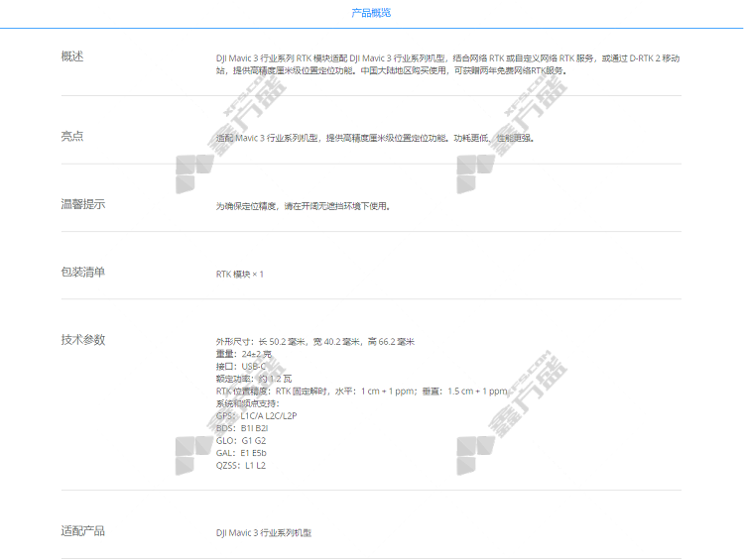744x560 pixels.
Task: Select the 亮点 section heading
Action: pos(72,136)
